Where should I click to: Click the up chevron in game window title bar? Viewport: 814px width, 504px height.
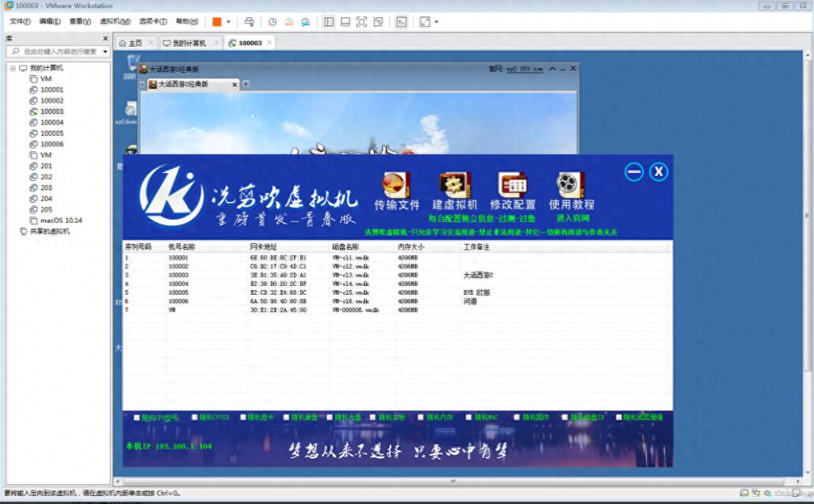pyautogui.click(x=553, y=69)
